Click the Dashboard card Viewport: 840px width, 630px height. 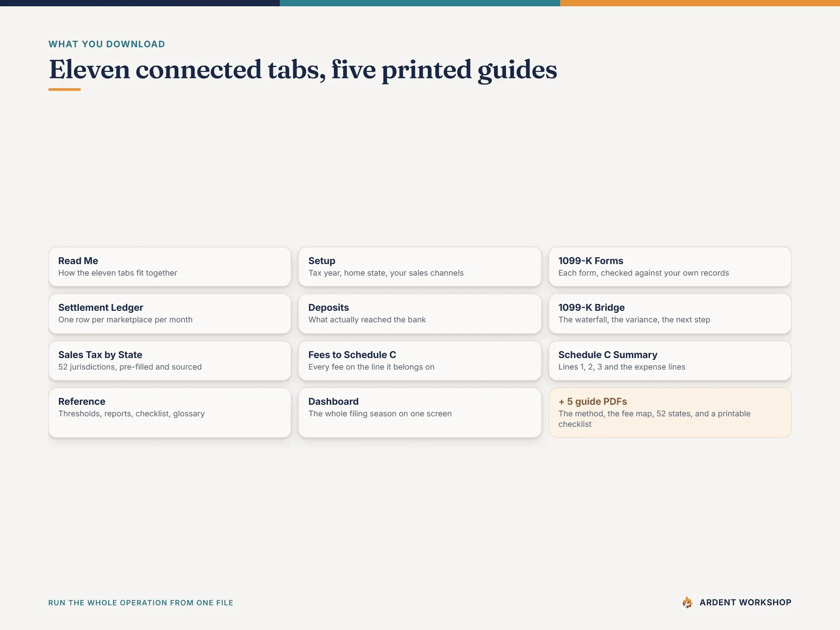(419, 413)
